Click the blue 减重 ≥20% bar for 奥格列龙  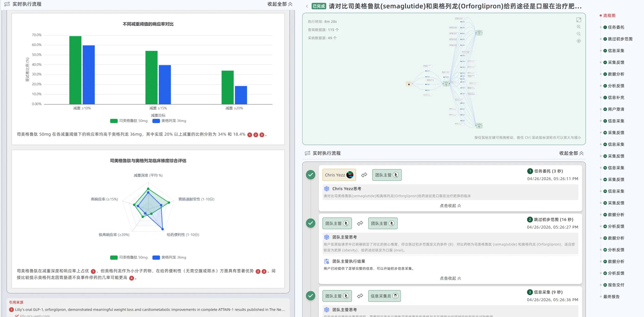[241, 95]
